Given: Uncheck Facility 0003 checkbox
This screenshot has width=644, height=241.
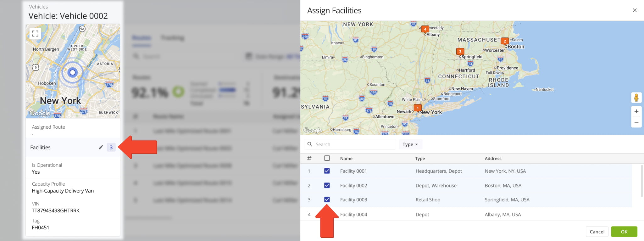Looking at the screenshot, I should [327, 199].
